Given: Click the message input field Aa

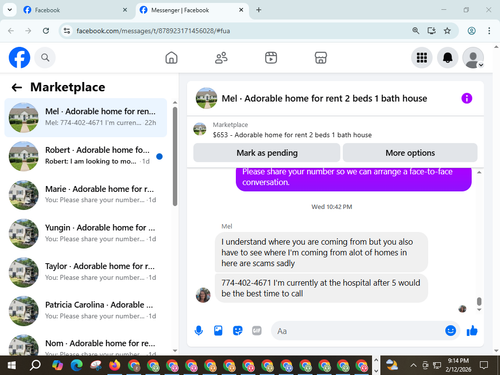Looking at the screenshot, I should pyautogui.click(x=357, y=331).
